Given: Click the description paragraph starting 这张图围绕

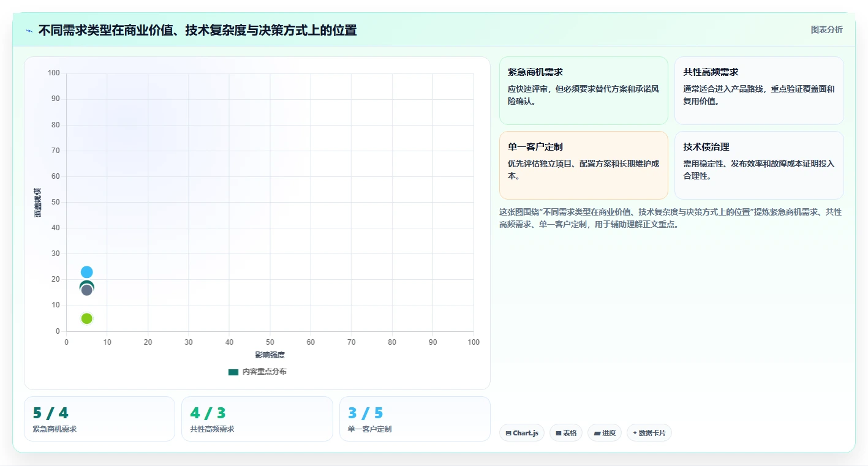Looking at the screenshot, I should click(x=671, y=218).
